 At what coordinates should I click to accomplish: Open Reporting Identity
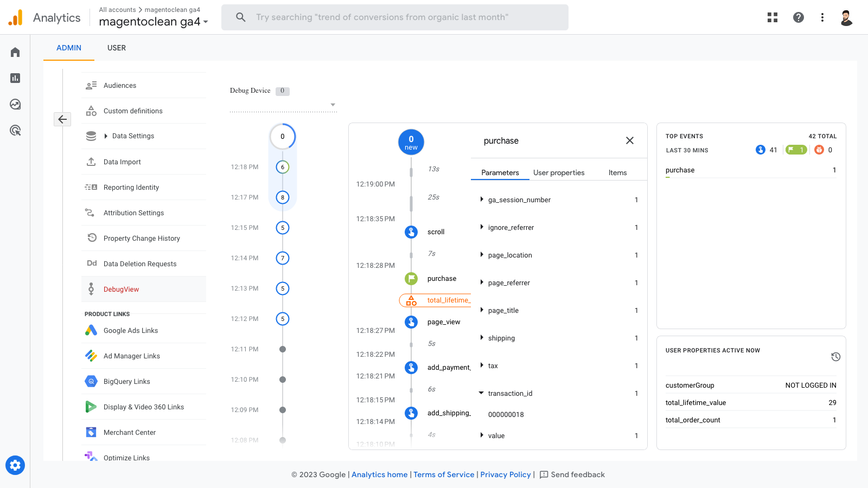pos(144,188)
